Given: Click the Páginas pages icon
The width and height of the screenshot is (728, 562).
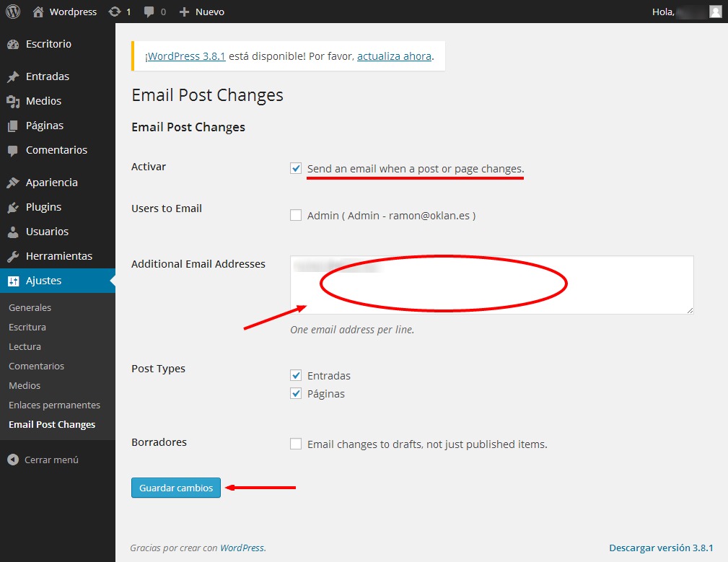Looking at the screenshot, I should (x=13, y=126).
